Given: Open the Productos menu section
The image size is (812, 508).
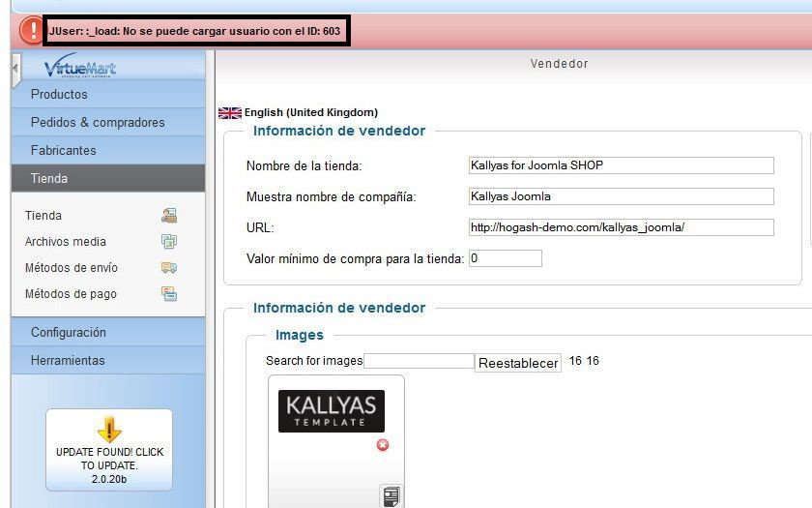Looking at the screenshot, I should click(x=108, y=95).
